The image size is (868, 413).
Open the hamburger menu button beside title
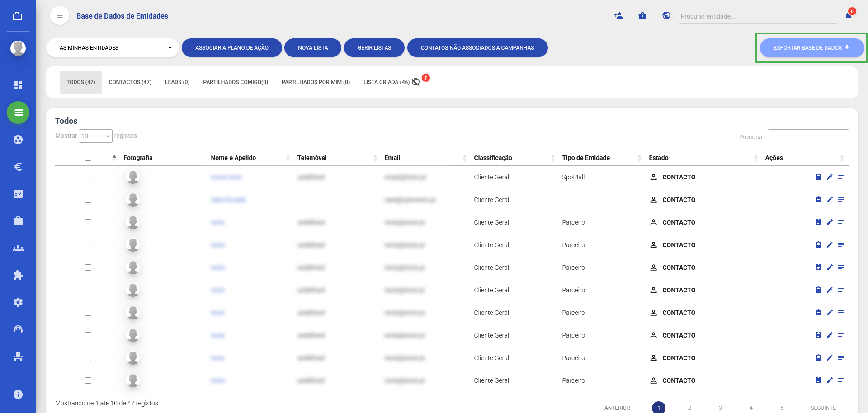[x=60, y=16]
